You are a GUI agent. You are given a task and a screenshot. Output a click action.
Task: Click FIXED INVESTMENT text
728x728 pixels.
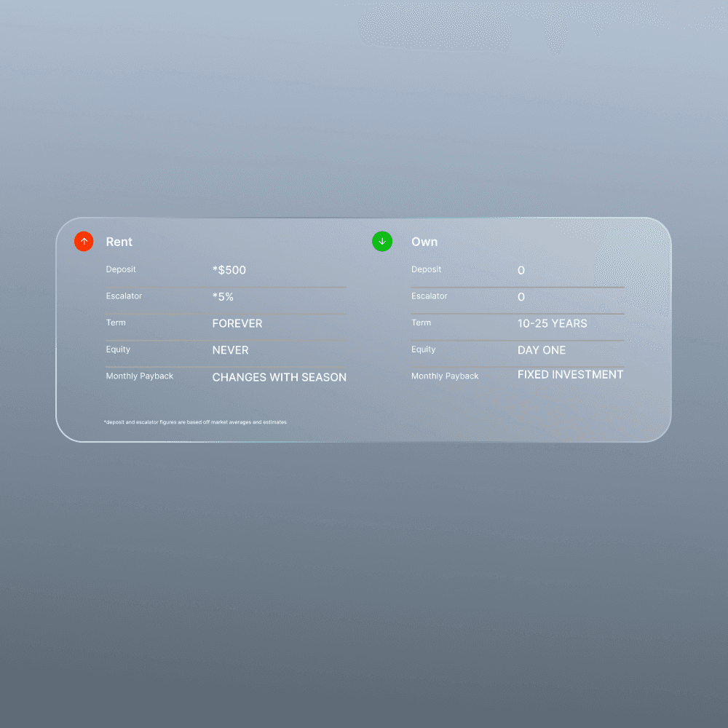(570, 374)
